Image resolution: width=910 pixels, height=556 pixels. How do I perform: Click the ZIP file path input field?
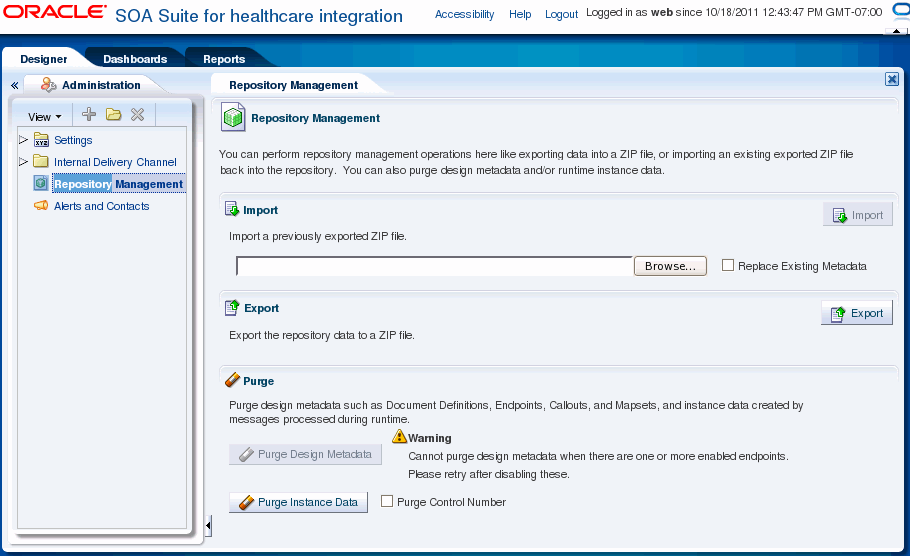point(435,266)
